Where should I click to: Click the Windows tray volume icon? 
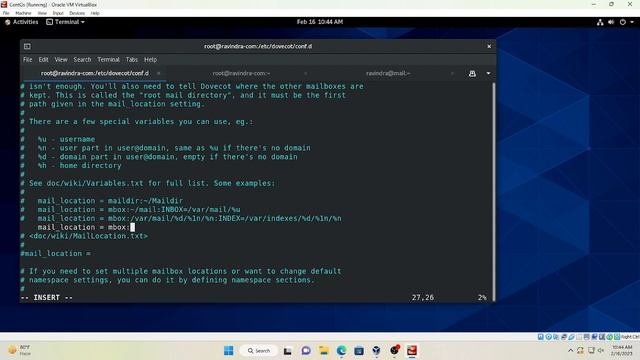tap(601, 351)
